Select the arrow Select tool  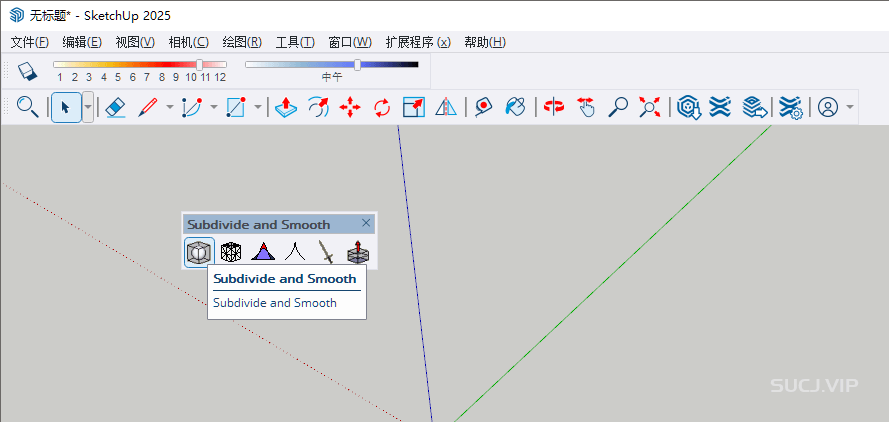coord(66,107)
